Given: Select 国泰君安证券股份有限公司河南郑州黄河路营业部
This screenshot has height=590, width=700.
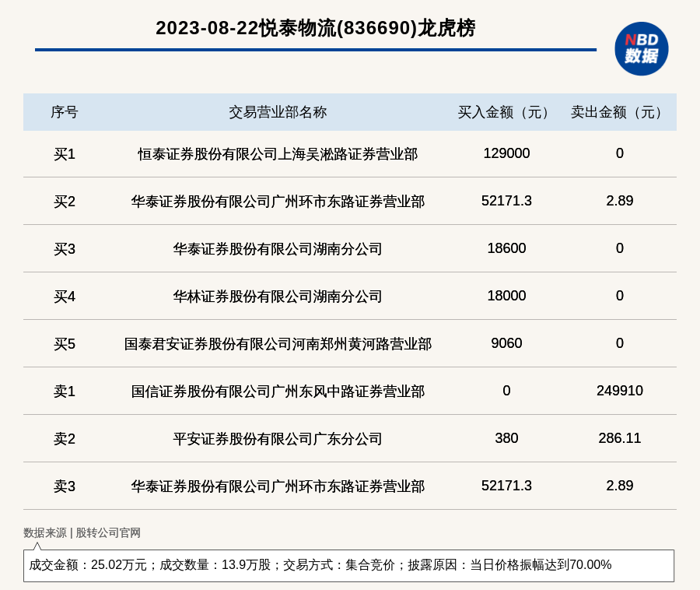Looking at the screenshot, I should pyautogui.click(x=278, y=344).
